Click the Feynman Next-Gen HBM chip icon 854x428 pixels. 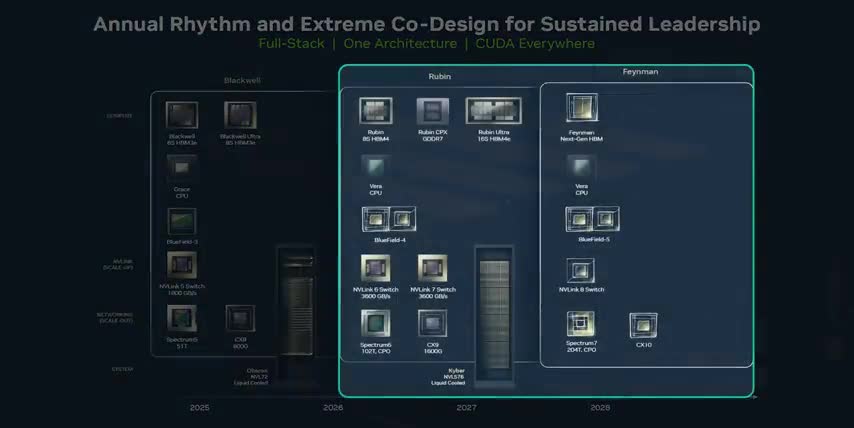(x=581, y=109)
